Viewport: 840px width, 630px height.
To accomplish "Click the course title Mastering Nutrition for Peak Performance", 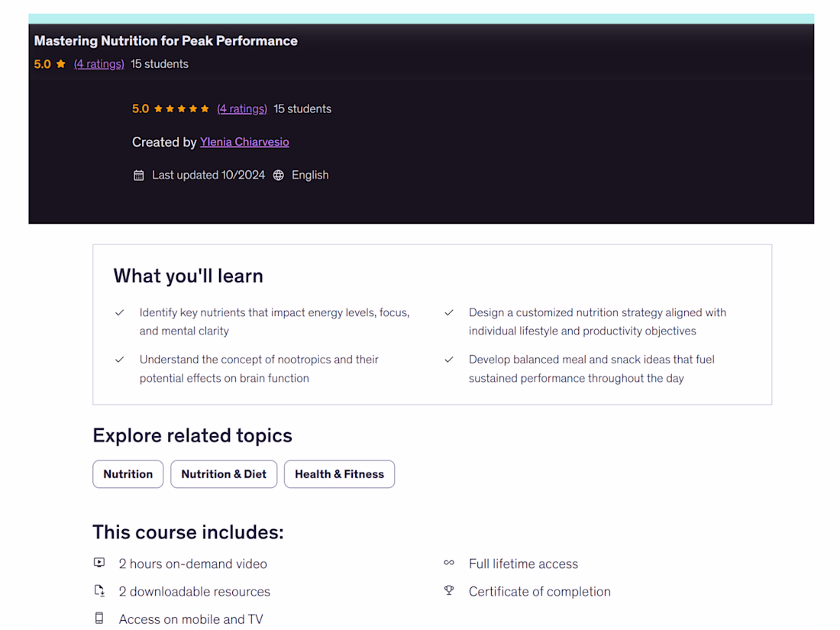I will tap(166, 40).
